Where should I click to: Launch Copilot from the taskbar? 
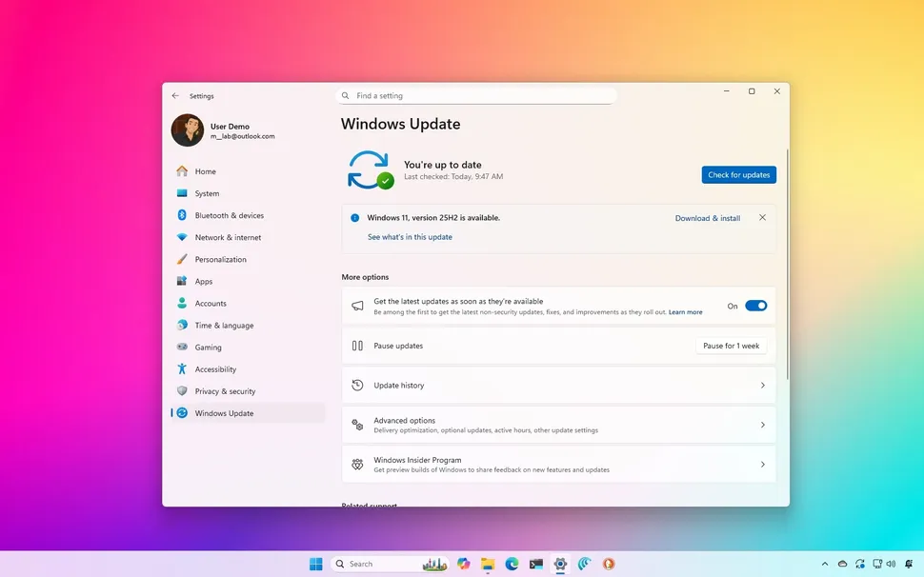pos(464,564)
